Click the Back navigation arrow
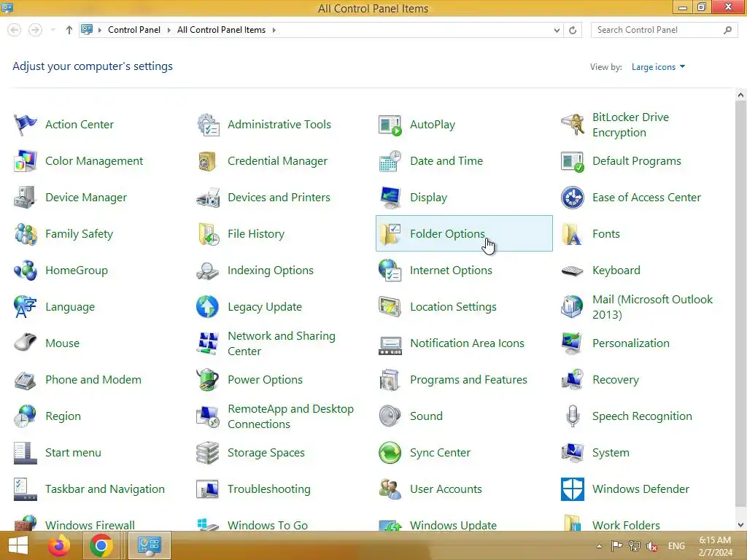747x560 pixels. [15, 30]
